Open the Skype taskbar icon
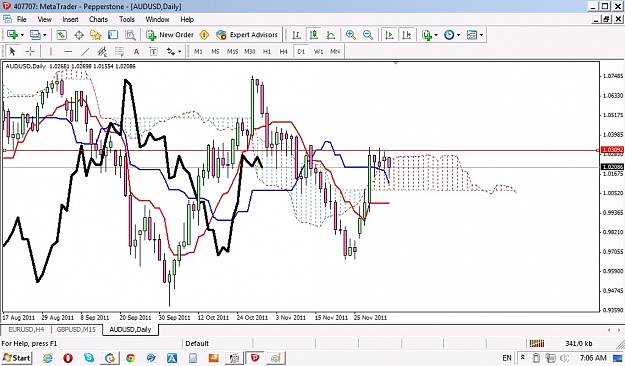Viewport: 625px width, 366px height. point(89,358)
